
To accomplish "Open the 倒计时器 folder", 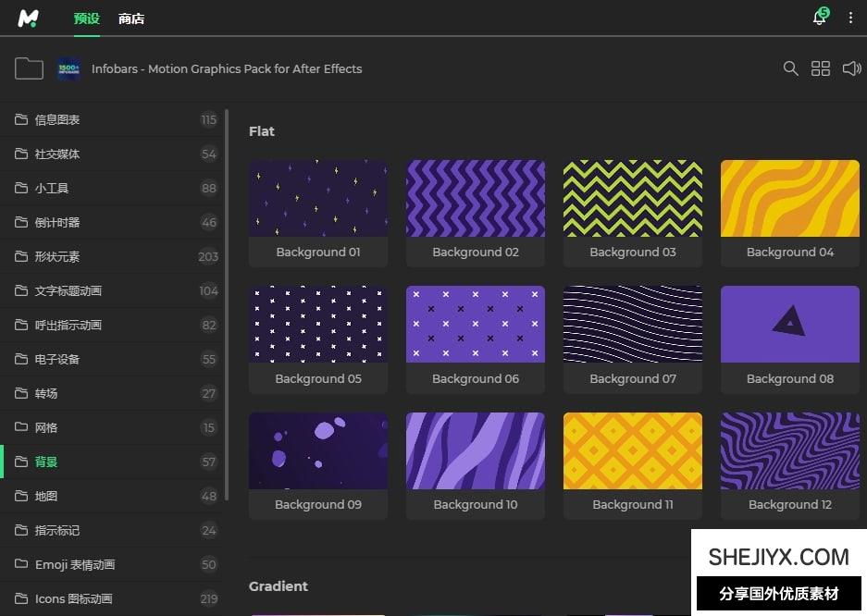I will [x=57, y=222].
